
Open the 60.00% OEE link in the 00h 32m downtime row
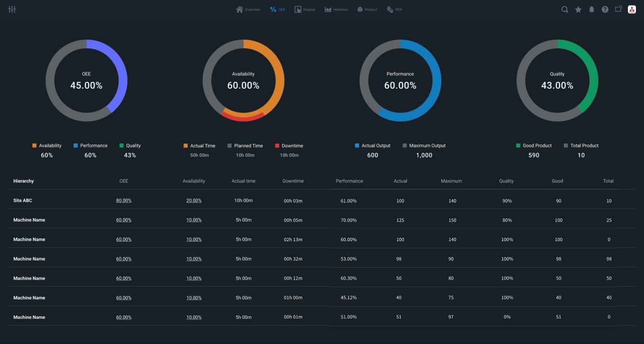click(124, 259)
